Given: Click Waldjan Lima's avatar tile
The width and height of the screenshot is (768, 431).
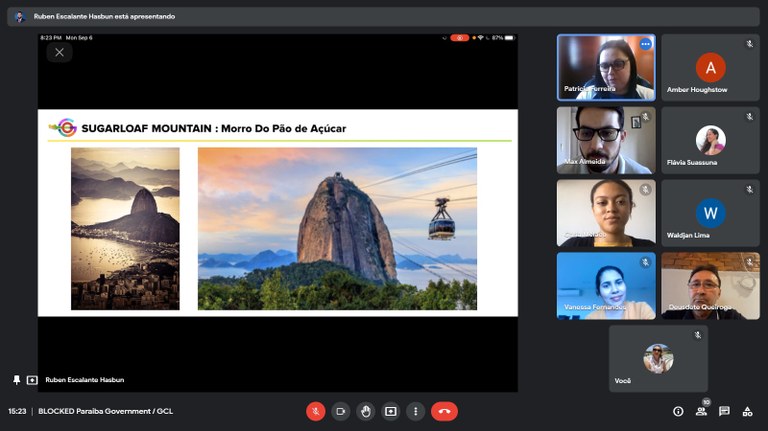Looking at the screenshot, I should [710, 213].
